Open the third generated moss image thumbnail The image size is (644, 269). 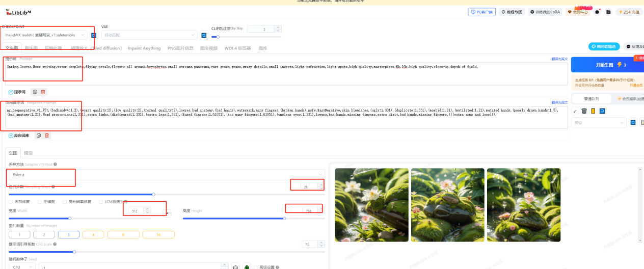524,205
